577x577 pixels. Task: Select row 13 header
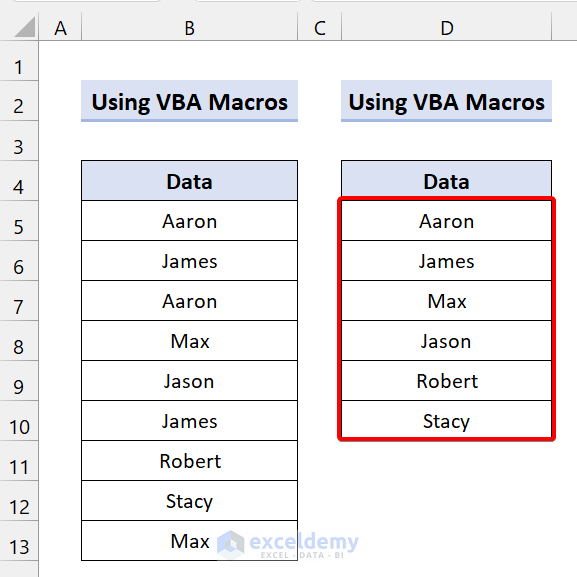19,541
